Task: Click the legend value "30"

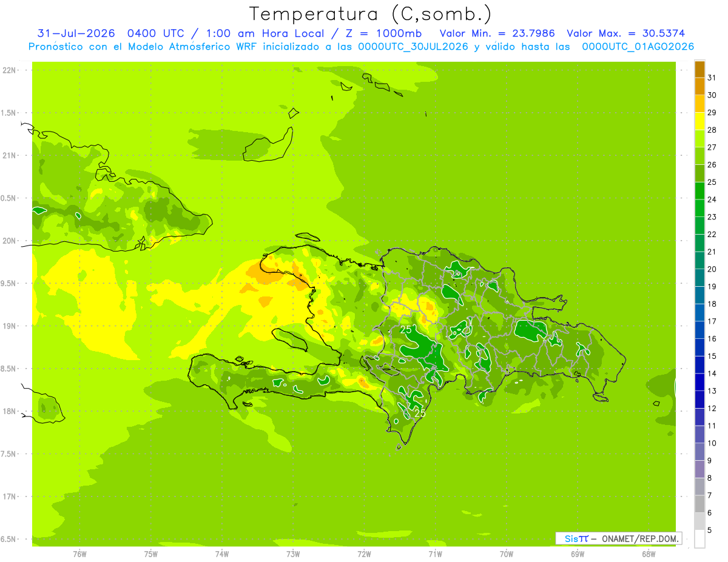Action: [x=712, y=95]
